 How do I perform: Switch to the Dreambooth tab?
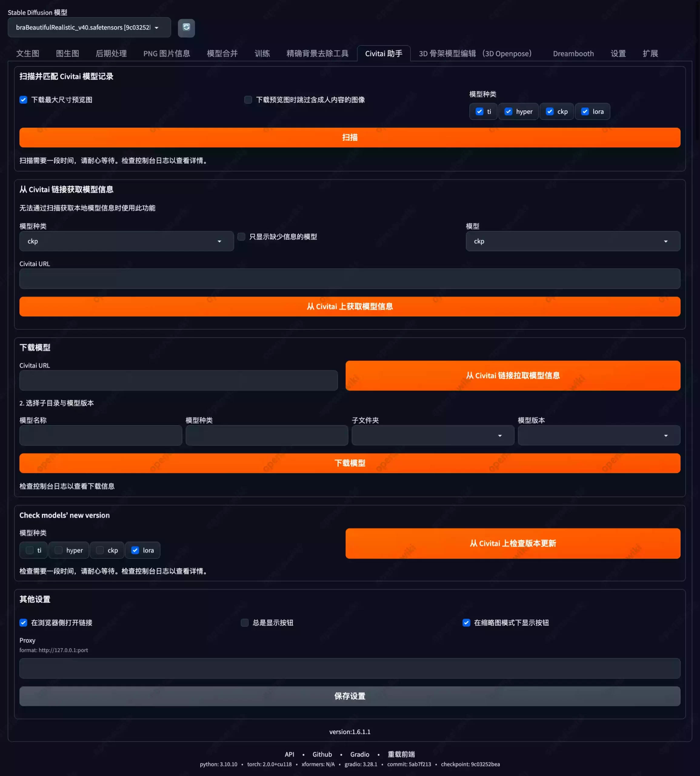(x=573, y=53)
